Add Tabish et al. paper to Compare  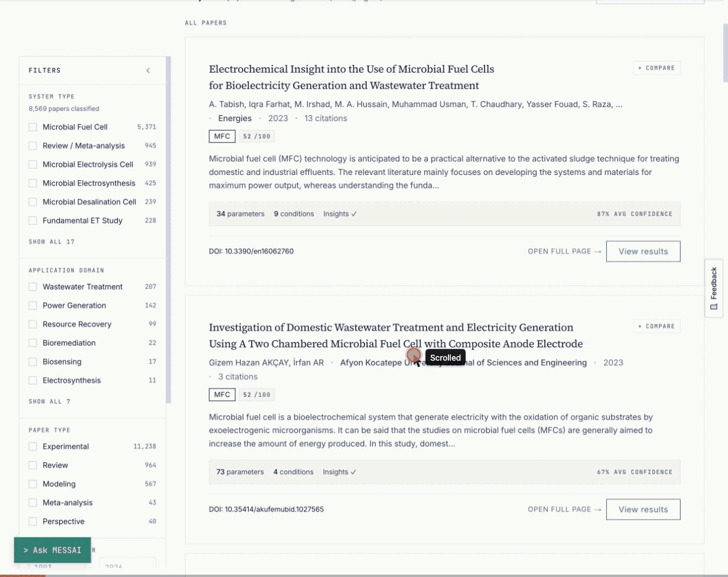point(656,68)
